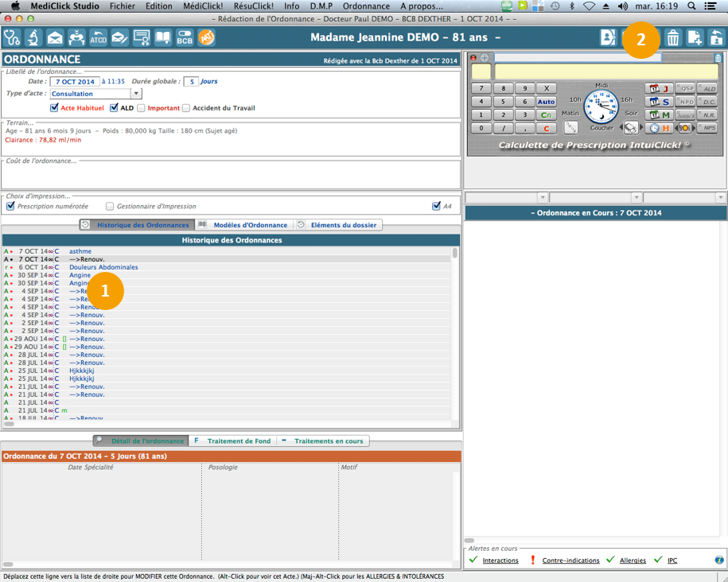Viewport: 728px width, 582px height.
Task: Open the pelvis skeleton imaging icon
Action: [x=76, y=37]
